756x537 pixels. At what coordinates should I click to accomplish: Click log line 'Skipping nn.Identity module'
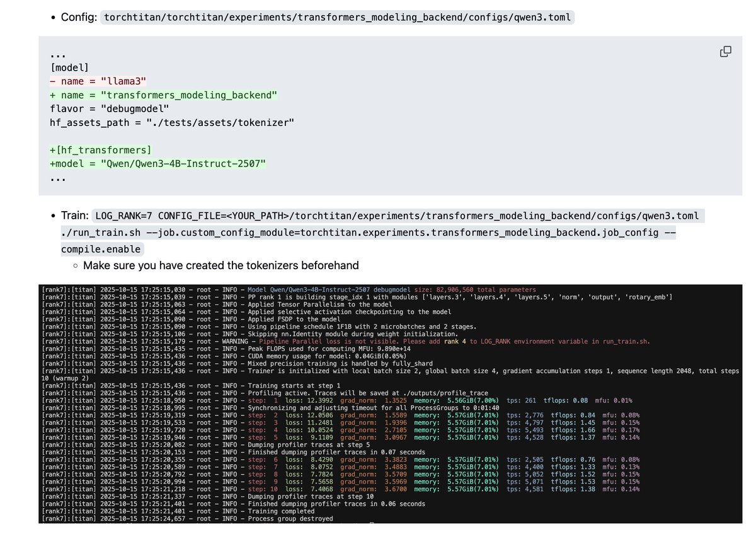click(x=249, y=334)
